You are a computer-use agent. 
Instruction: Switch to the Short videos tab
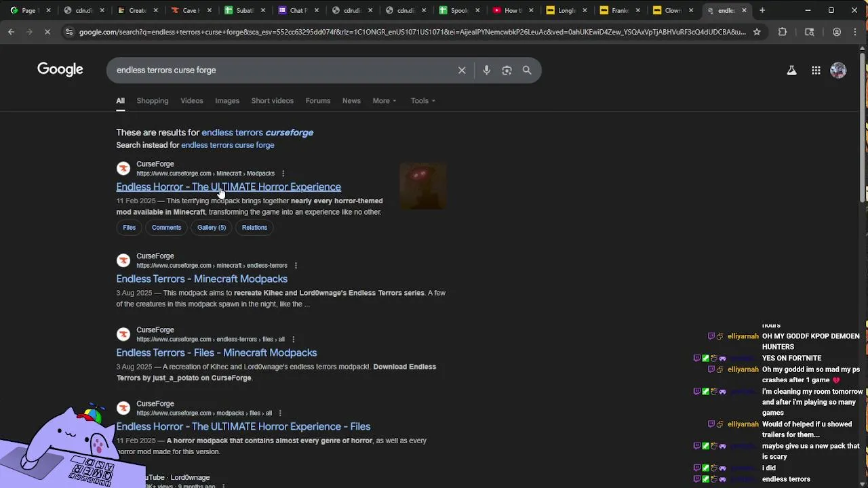272,101
